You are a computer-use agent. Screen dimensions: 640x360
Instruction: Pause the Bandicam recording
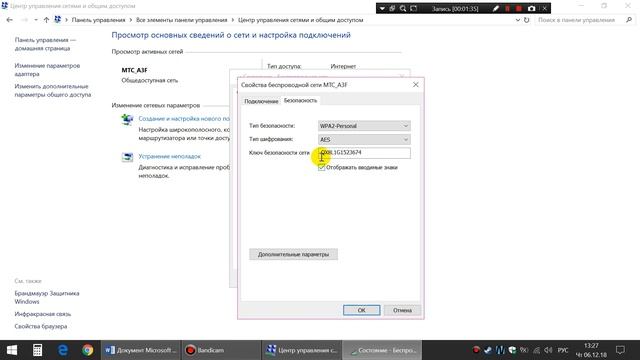[507, 8]
